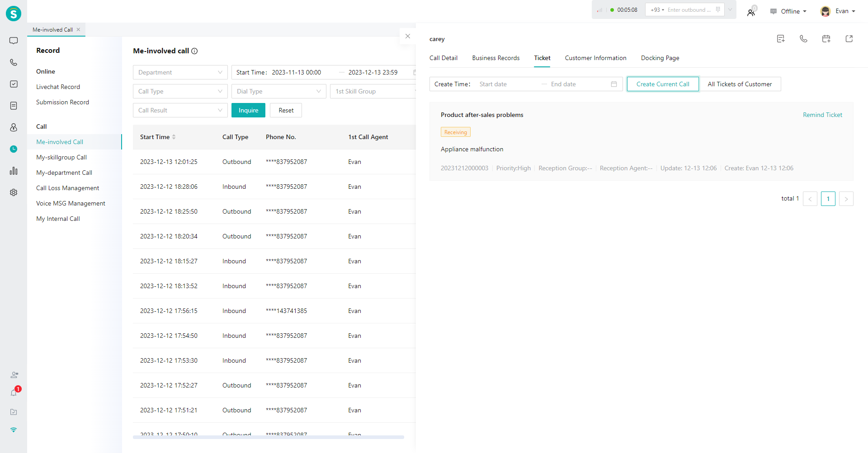
Task: Change the Offline agent status dropdown
Action: (x=788, y=11)
